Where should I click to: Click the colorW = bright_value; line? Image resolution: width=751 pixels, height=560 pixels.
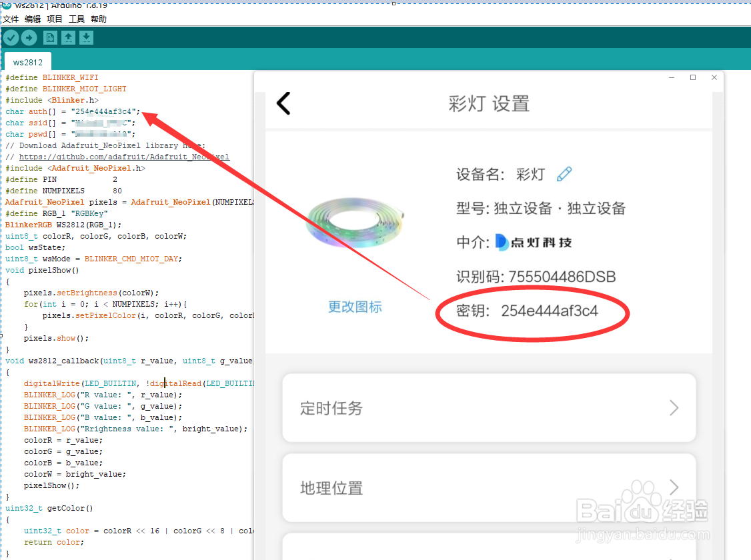coord(75,474)
